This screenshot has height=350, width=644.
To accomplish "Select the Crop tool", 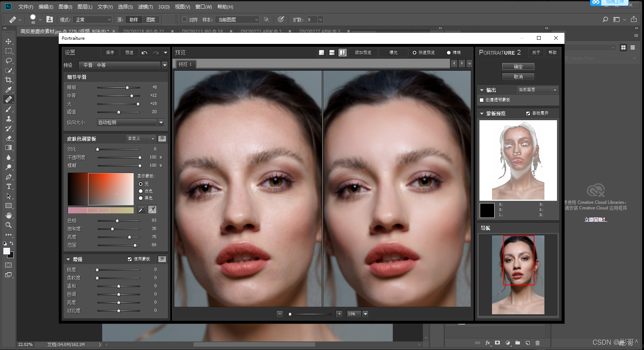I will [9, 80].
